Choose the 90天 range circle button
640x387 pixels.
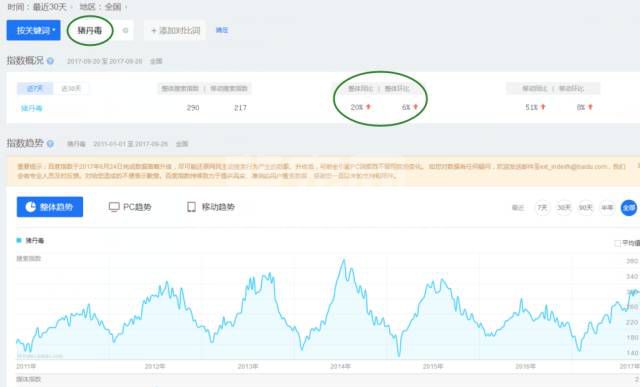click(x=585, y=208)
